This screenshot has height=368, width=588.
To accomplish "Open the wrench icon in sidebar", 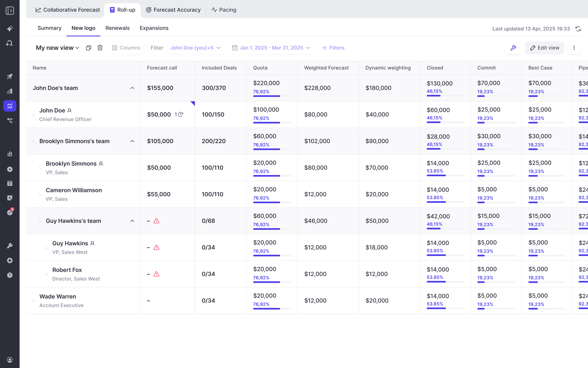I will 10,246.
